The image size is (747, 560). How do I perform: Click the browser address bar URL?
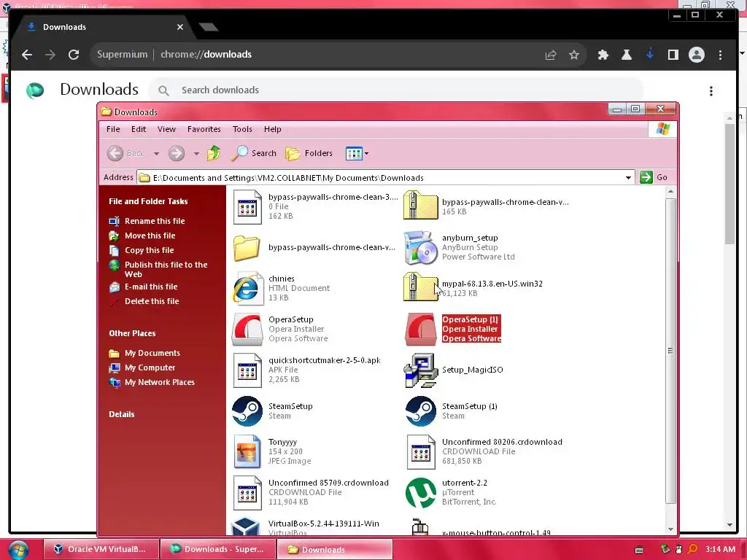tap(206, 55)
